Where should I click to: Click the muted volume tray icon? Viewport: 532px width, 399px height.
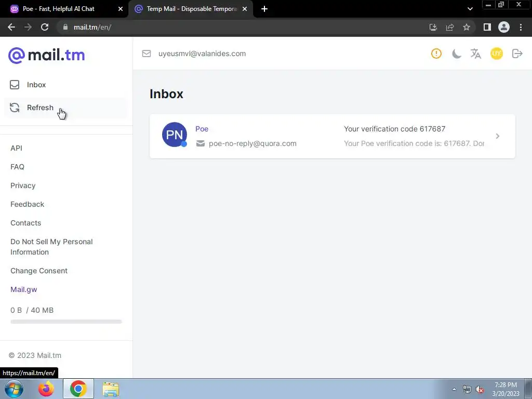click(x=480, y=389)
